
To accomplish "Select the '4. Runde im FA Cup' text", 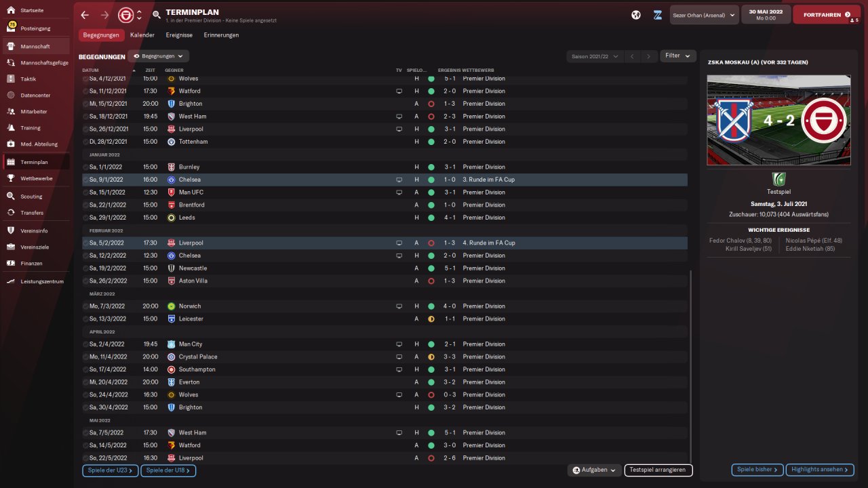I will point(489,243).
